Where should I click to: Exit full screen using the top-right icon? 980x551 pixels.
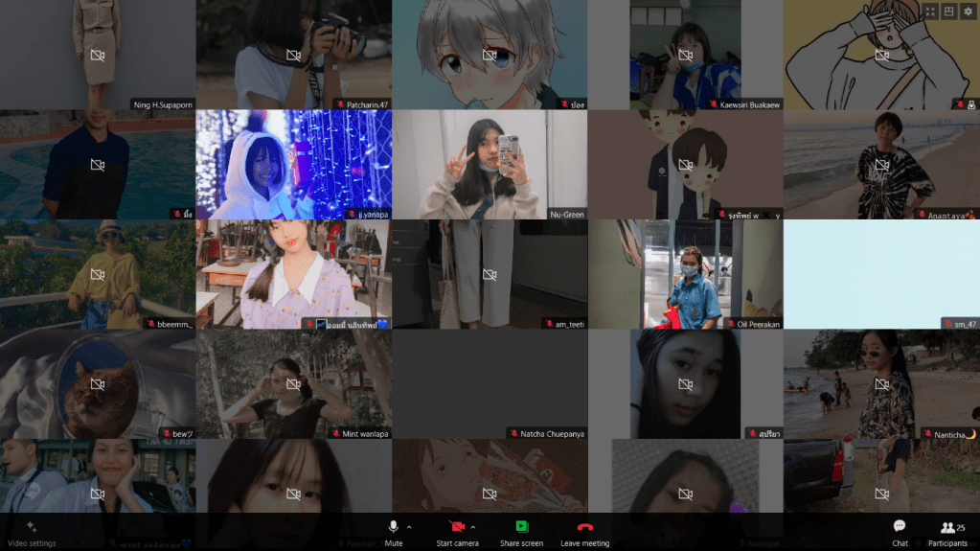coord(929,11)
